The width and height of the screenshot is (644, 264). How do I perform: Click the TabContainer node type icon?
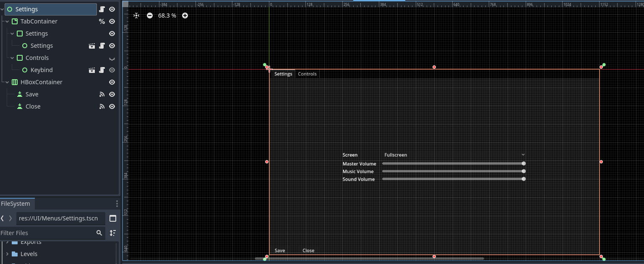tap(15, 21)
